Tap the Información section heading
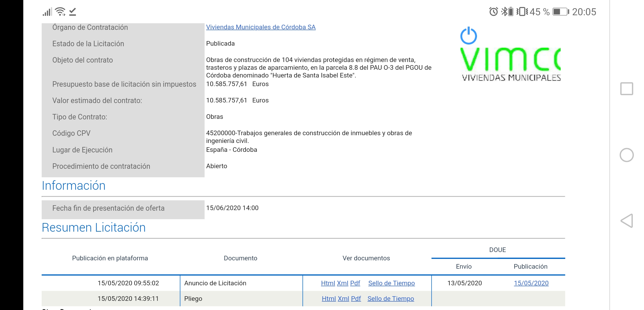The width and height of the screenshot is (644, 310). tap(74, 185)
